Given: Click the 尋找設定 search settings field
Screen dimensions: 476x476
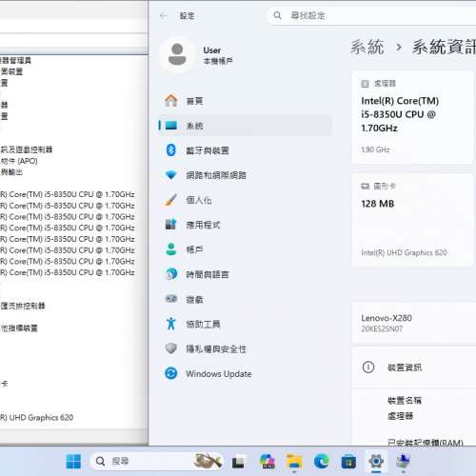Looking at the screenshot, I should pos(371,15).
